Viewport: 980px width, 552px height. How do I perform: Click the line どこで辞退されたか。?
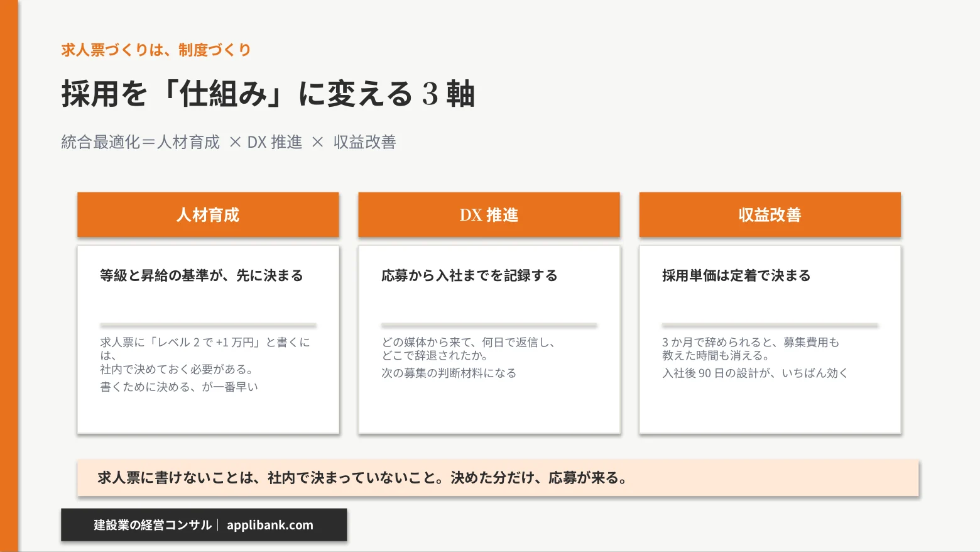435,355
